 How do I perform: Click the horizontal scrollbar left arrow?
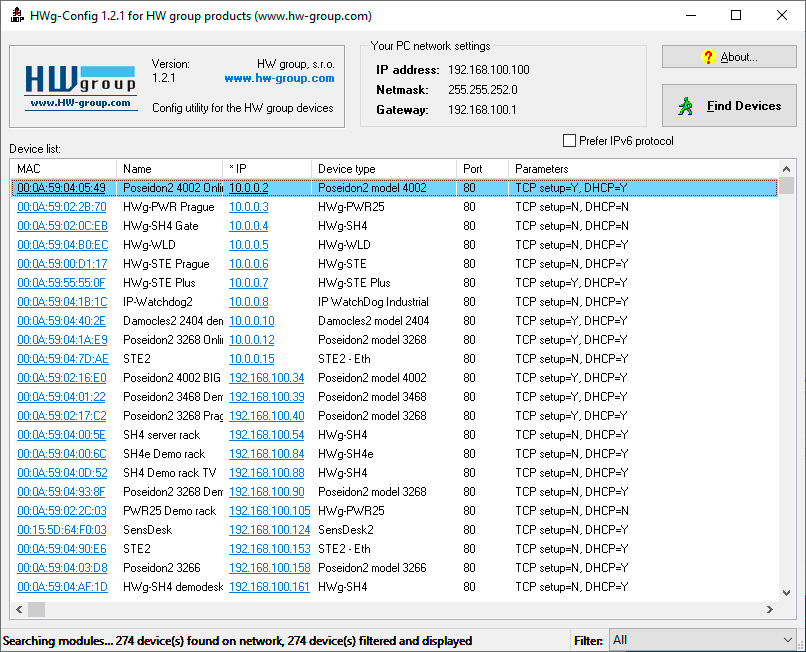tap(20, 609)
